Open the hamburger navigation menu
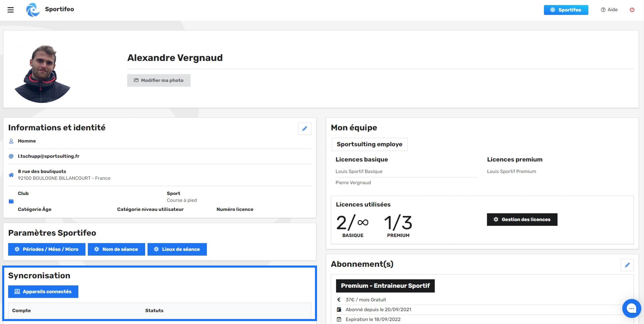The width and height of the screenshot is (644, 324). 11,10
